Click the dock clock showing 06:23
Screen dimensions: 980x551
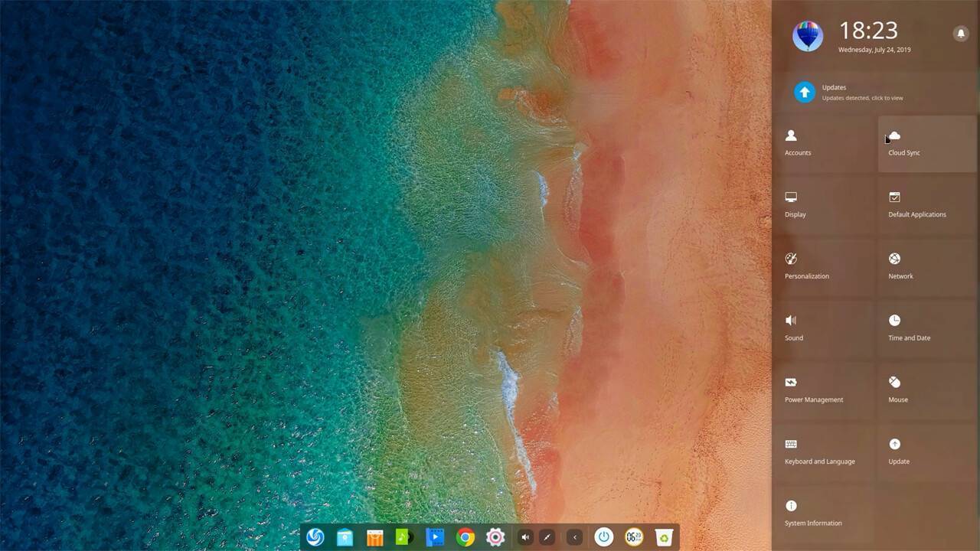(x=634, y=537)
